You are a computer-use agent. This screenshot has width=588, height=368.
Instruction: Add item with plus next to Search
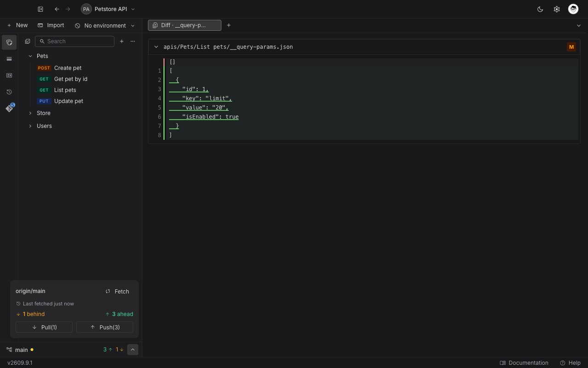pos(122,41)
